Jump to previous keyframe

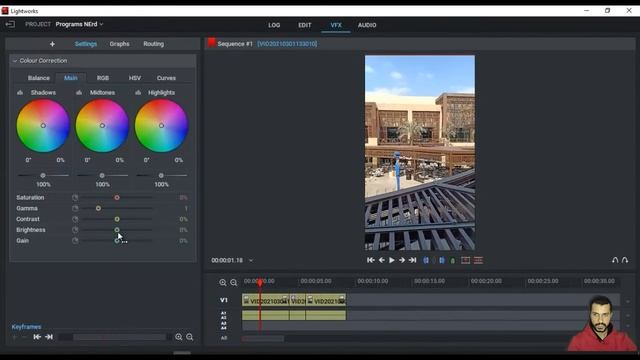tap(37, 337)
